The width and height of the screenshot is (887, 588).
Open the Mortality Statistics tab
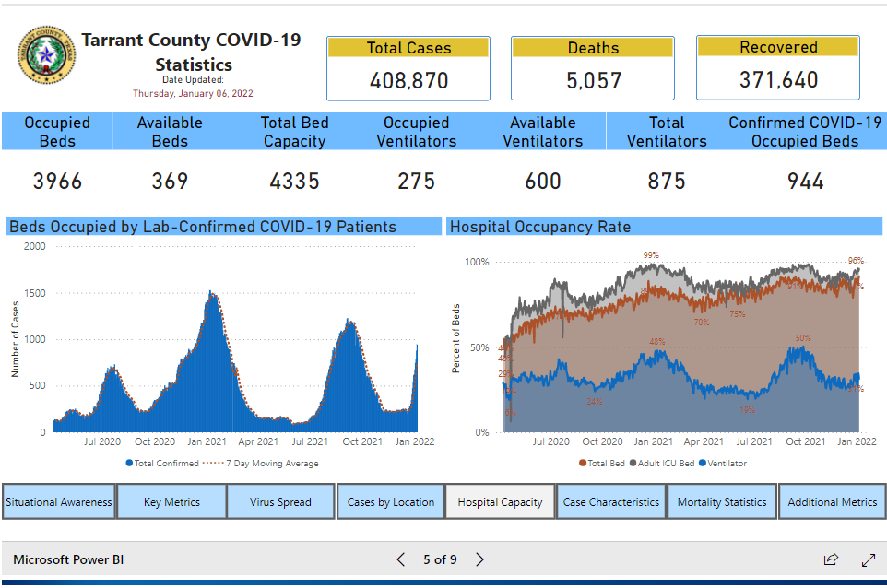tap(722, 501)
